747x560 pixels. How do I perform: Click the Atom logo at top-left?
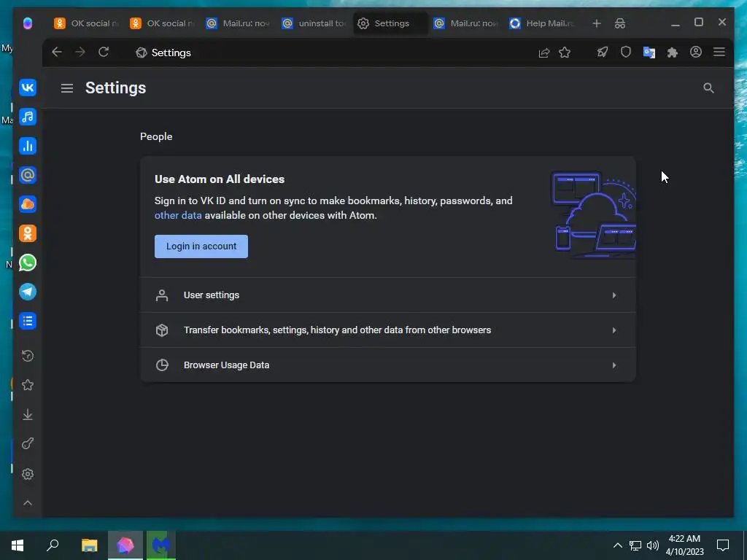(x=28, y=23)
